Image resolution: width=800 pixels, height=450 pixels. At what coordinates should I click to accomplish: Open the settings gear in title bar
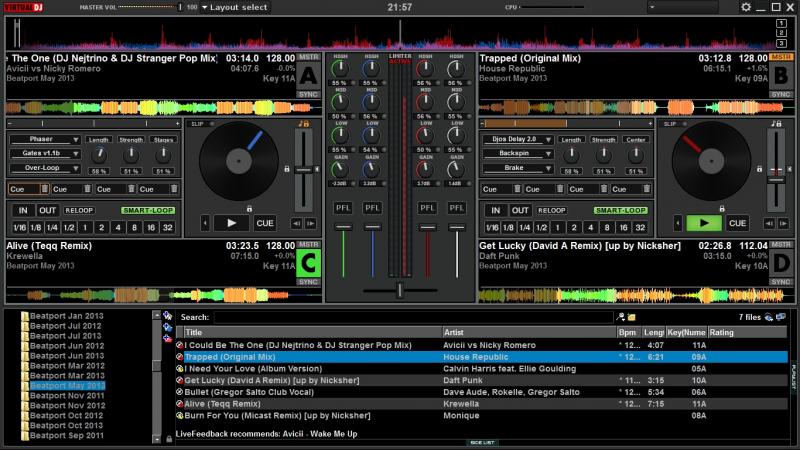(745, 7)
